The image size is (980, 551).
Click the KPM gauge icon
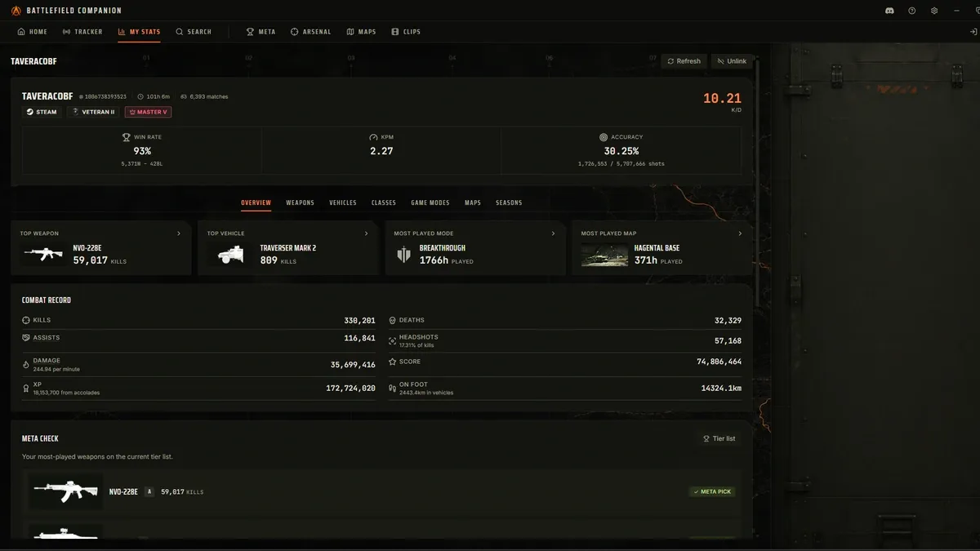[x=373, y=137]
